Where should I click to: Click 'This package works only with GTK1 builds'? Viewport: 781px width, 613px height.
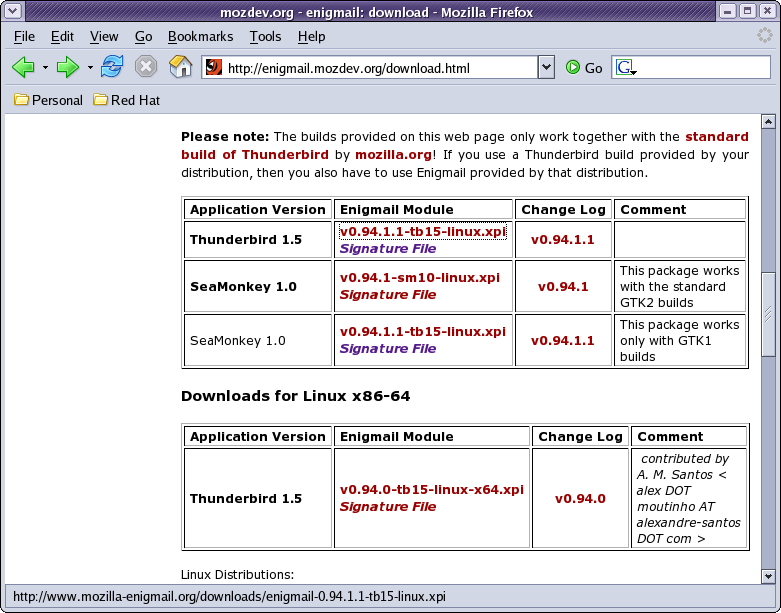[x=679, y=340]
